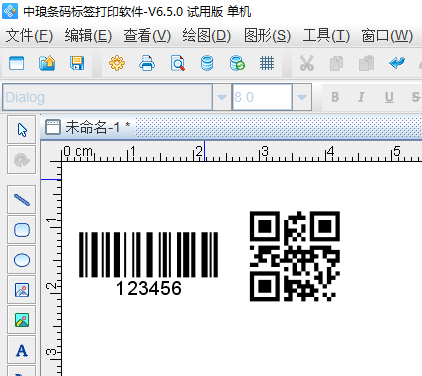Click the Print icon

[147, 63]
